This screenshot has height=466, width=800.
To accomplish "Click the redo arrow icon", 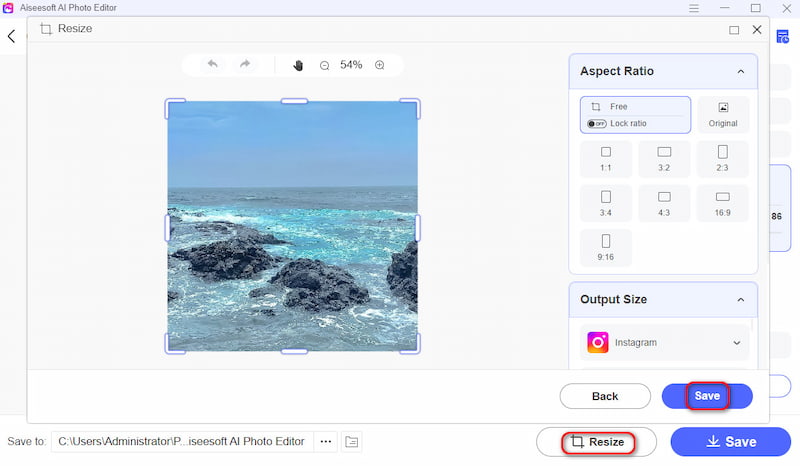I will click(244, 65).
